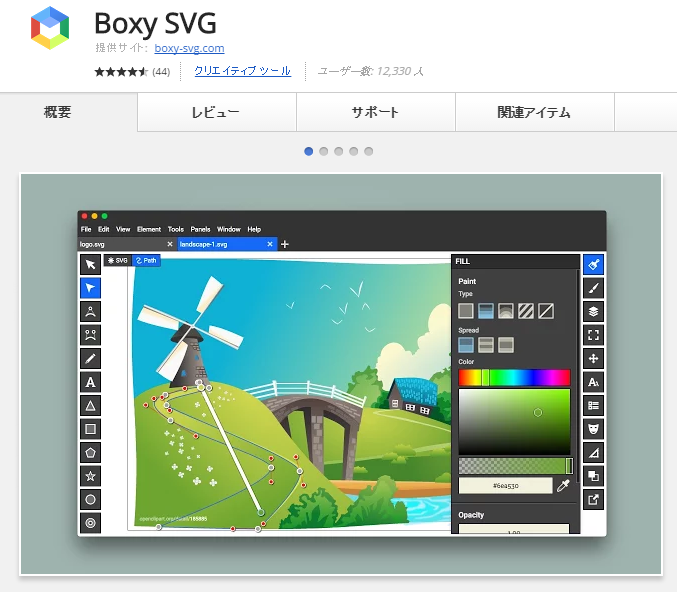Open the File menu

(x=86, y=229)
